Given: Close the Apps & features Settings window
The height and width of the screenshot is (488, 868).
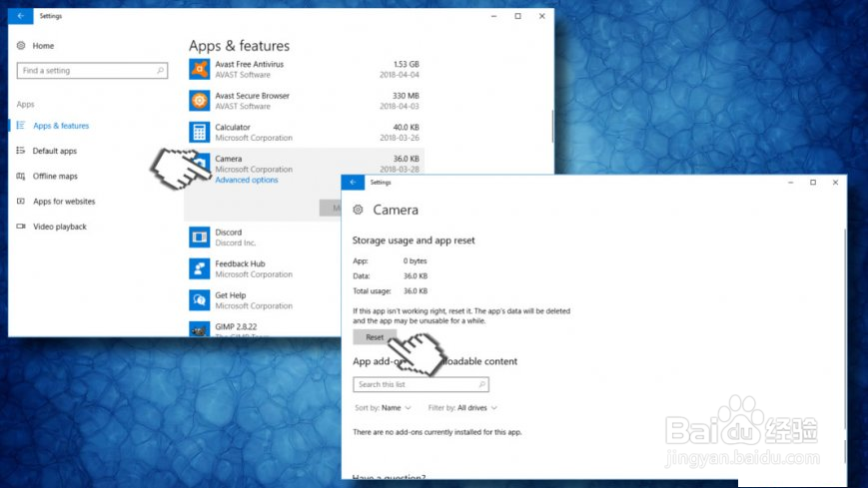Looking at the screenshot, I should pyautogui.click(x=542, y=16).
